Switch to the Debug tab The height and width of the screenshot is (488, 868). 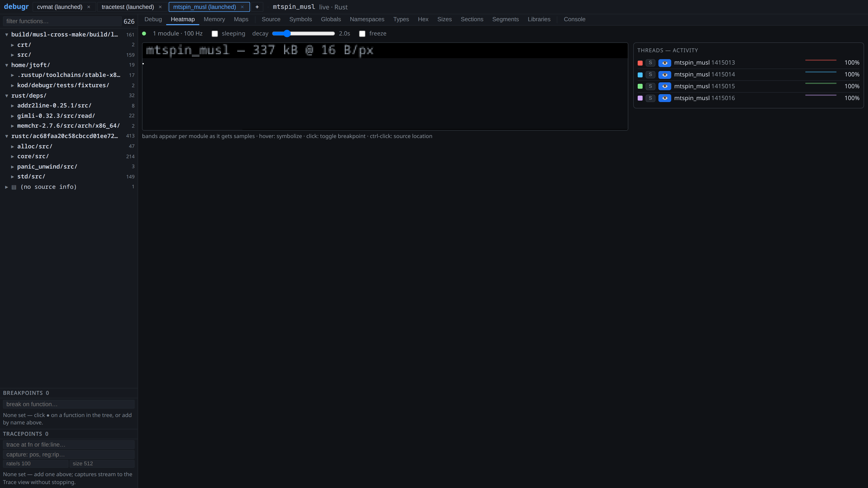pyautogui.click(x=153, y=19)
